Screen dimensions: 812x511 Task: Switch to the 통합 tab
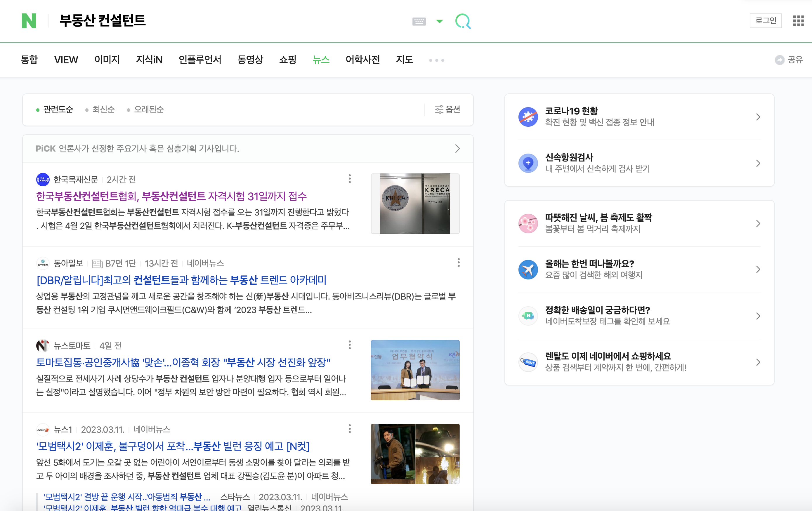[x=29, y=60]
